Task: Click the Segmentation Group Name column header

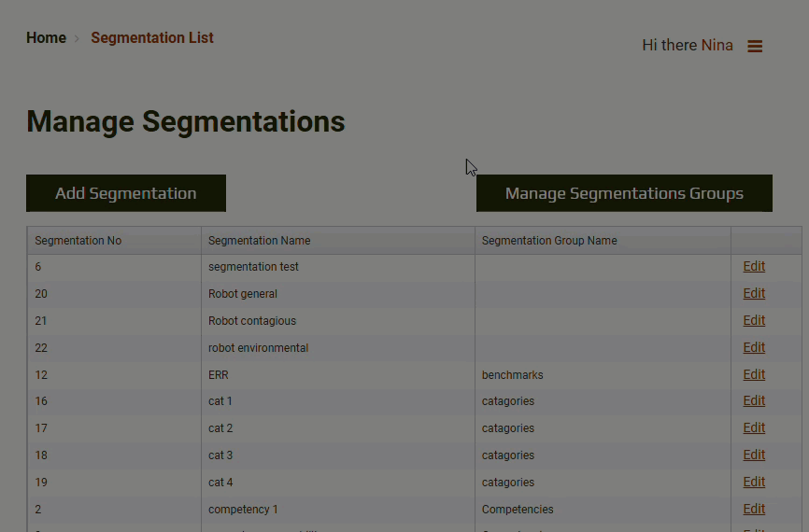Action: pyautogui.click(x=603, y=241)
